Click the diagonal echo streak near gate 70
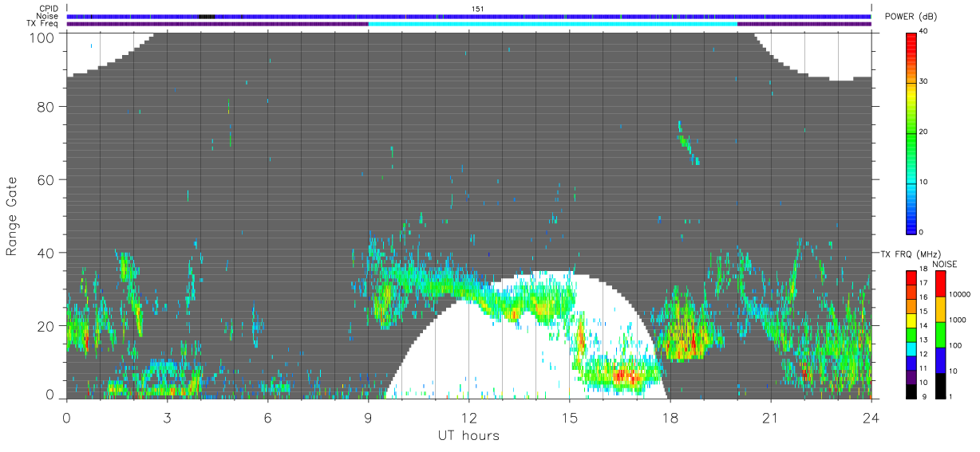This screenshot has height=452, width=980. (x=688, y=144)
